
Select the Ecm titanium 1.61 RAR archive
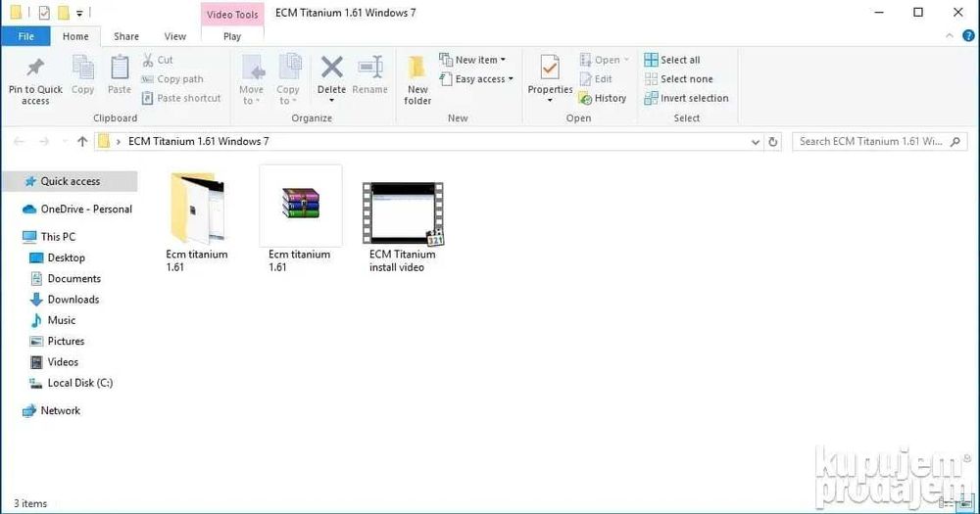(x=300, y=220)
